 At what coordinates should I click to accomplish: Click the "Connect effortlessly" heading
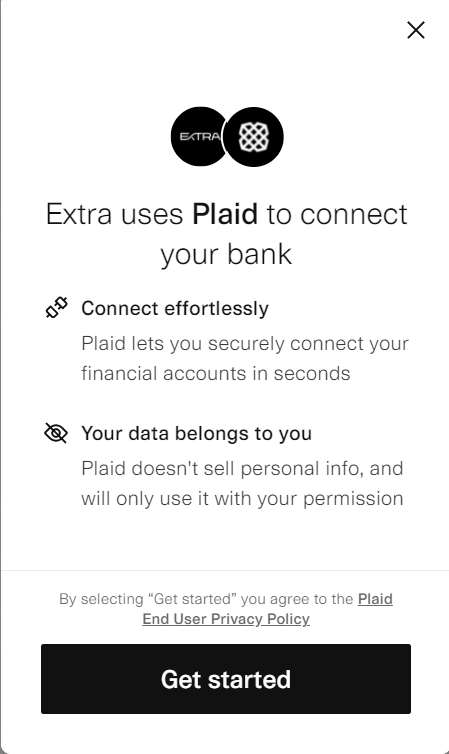click(x=175, y=309)
